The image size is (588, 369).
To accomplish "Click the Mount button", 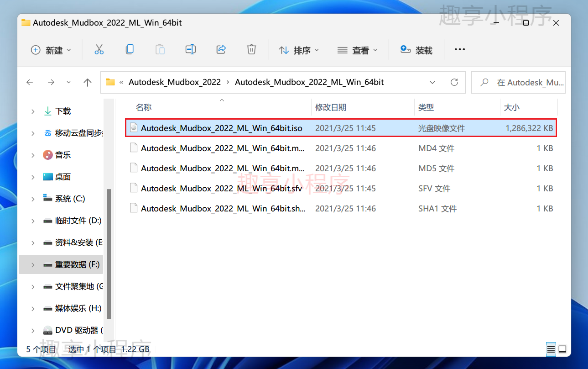I will (416, 50).
